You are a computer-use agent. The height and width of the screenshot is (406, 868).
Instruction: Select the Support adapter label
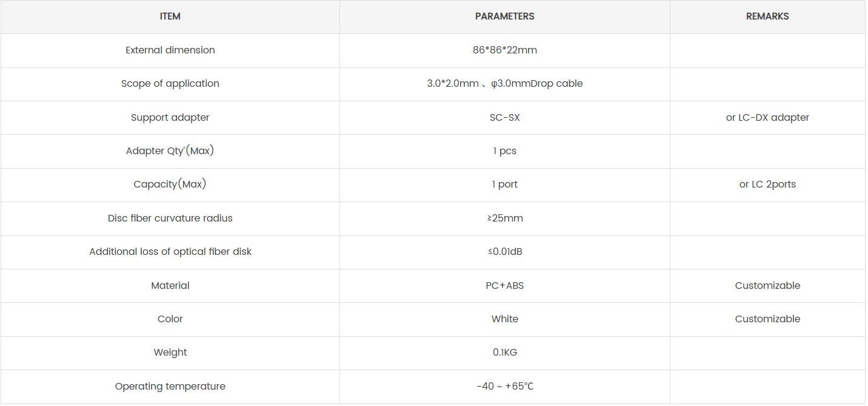point(170,118)
